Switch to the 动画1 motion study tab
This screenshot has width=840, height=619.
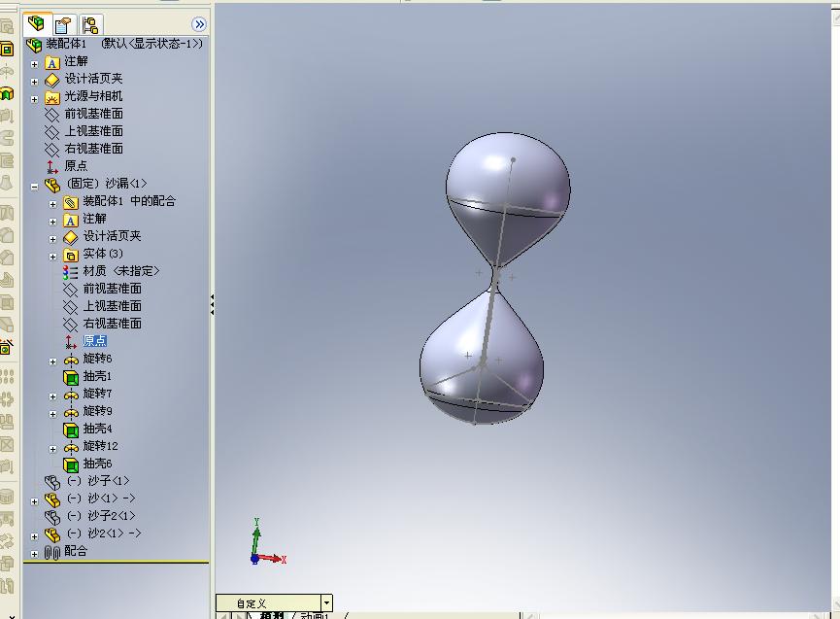coord(315,616)
